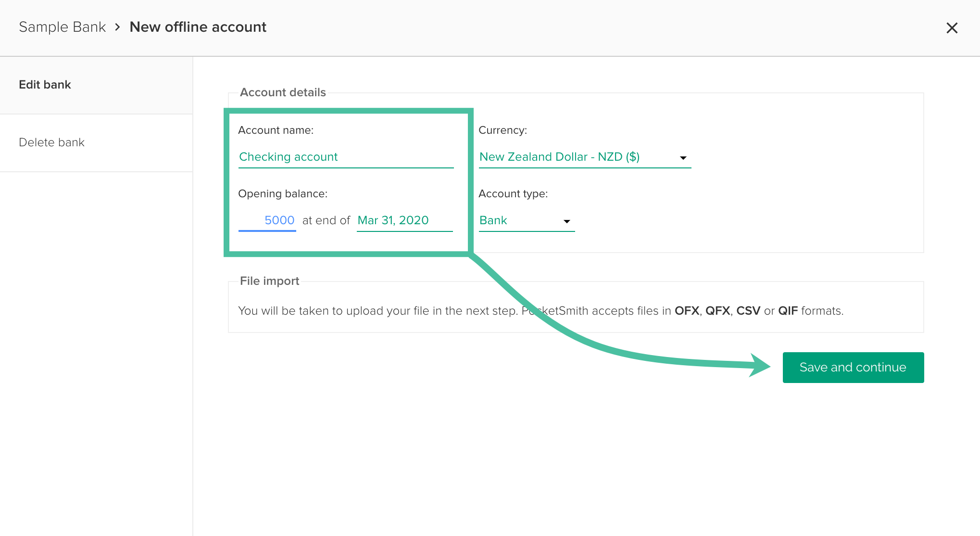The image size is (980, 536).
Task: Select the Delete bank sidebar item
Action: (96, 143)
